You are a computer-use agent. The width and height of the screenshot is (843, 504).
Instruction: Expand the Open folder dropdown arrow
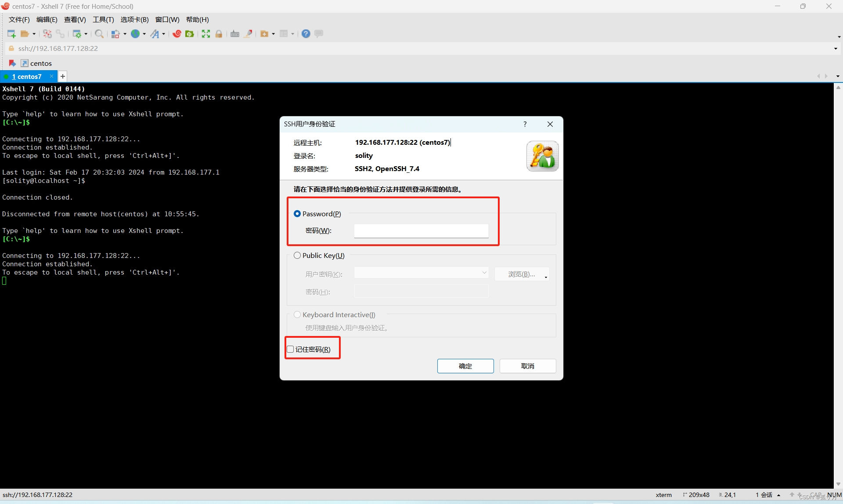point(34,34)
